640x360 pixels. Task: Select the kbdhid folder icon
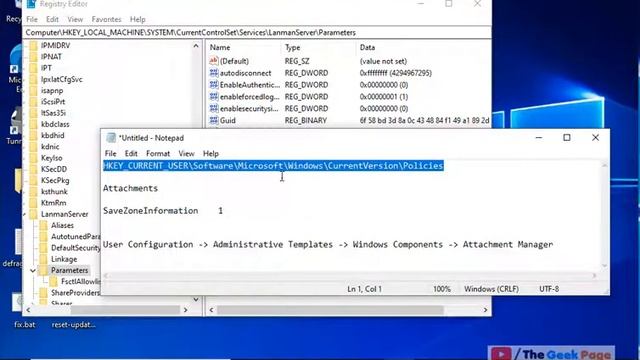click(x=33, y=135)
